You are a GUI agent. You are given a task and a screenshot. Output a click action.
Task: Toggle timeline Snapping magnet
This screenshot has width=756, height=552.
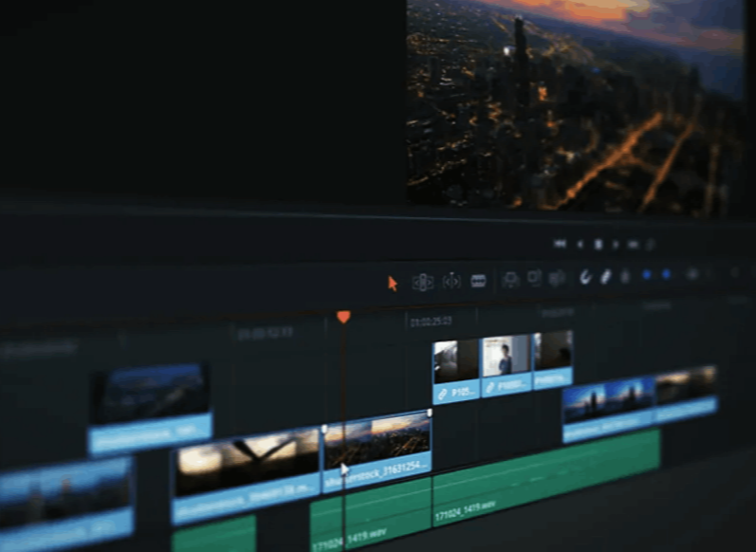pyautogui.click(x=585, y=276)
